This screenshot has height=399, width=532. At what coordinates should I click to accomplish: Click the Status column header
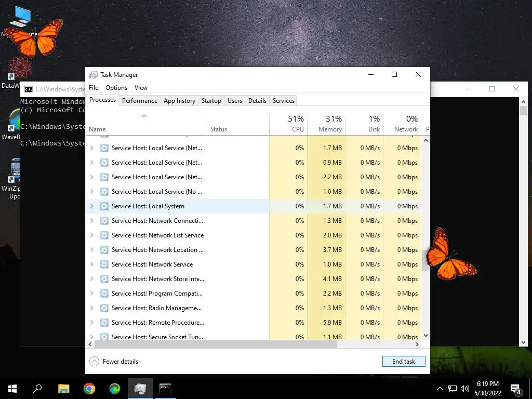click(x=238, y=124)
